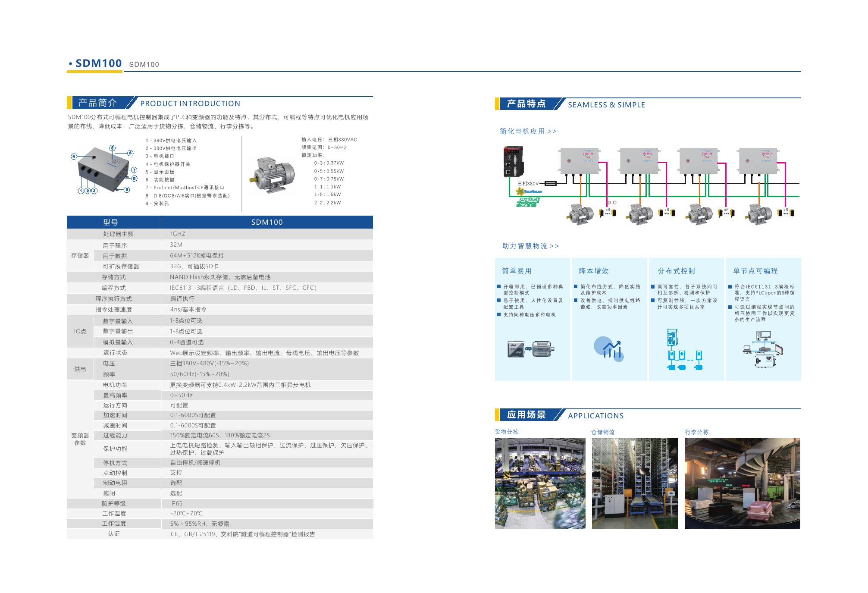Click the PLC controller module in the wiring diagram

point(514,161)
